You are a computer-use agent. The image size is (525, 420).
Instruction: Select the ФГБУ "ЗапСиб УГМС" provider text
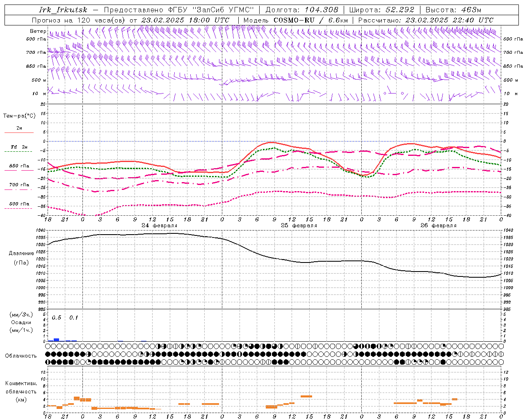[211, 10]
